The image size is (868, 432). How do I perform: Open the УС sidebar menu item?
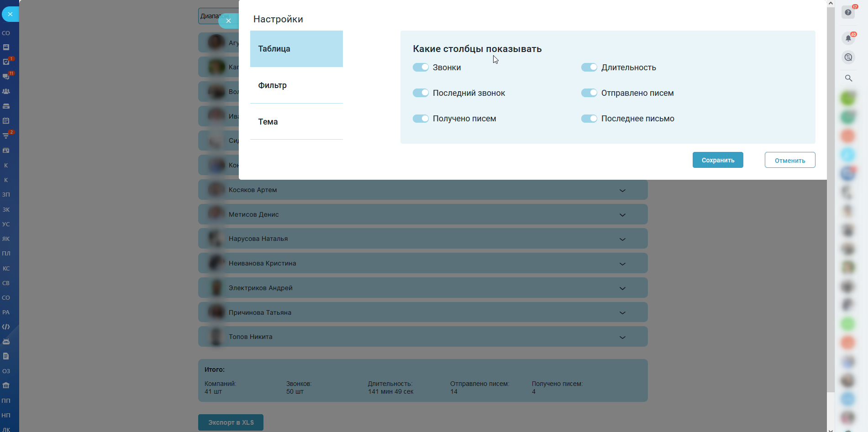(x=6, y=224)
